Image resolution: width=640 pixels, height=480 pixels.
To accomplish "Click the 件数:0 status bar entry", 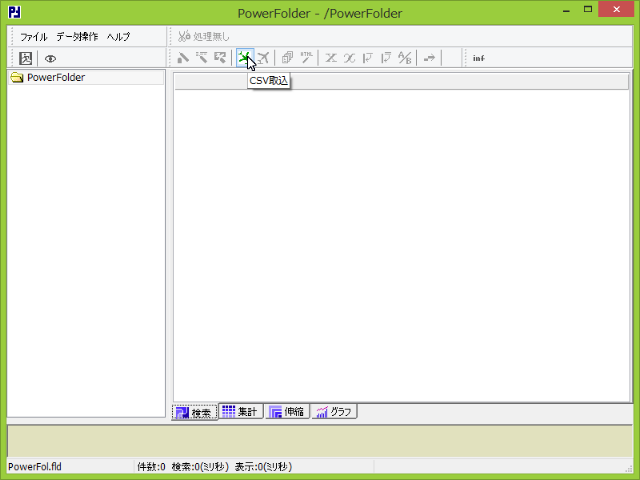I will click(151, 467).
